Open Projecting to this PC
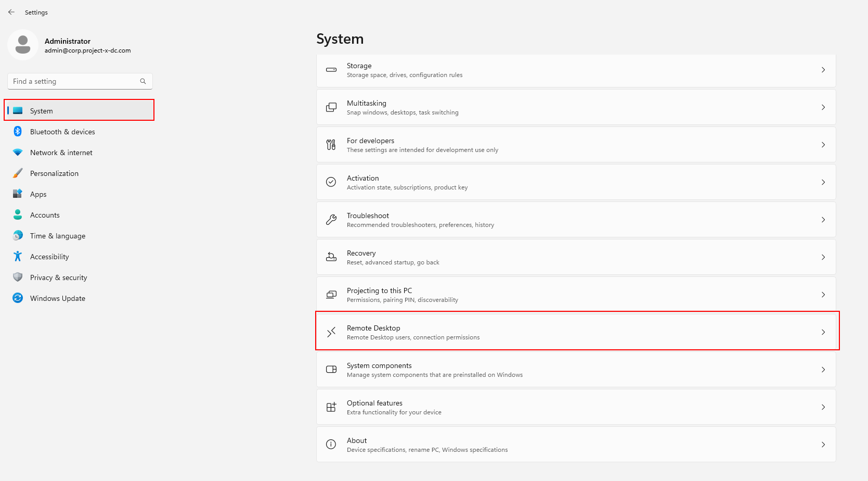This screenshot has height=481, width=868. coord(575,295)
